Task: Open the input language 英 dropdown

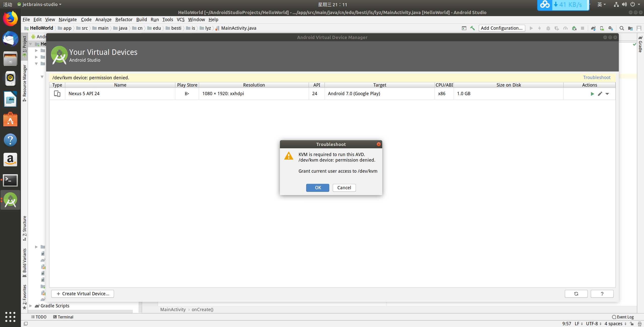Action: pos(601,4)
